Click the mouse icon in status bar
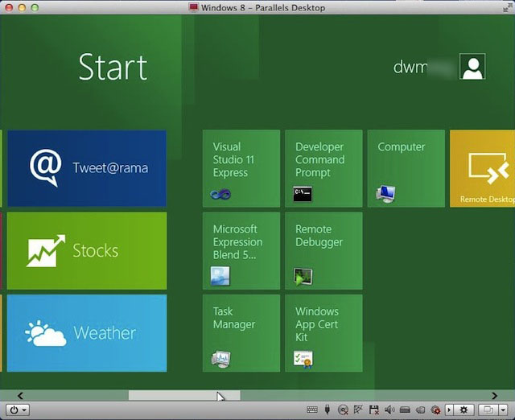The width and height of the screenshot is (515, 420). click(420, 410)
